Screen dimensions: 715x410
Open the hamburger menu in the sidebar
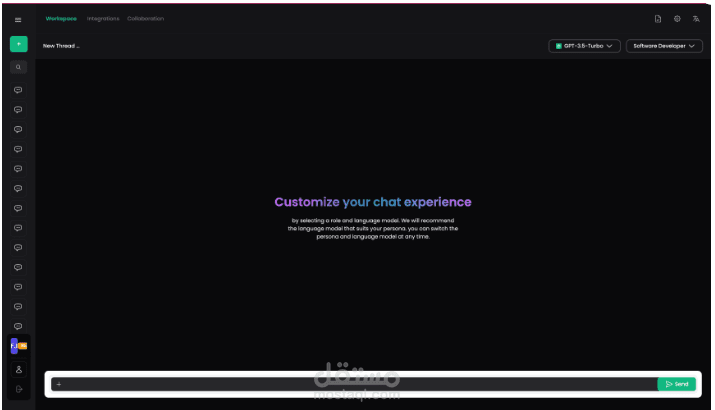point(18,20)
